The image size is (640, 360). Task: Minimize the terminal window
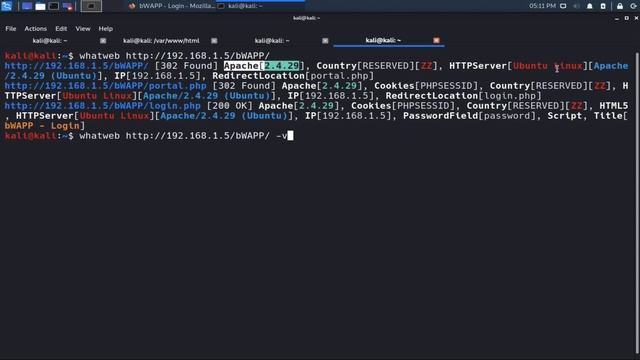[617, 18]
